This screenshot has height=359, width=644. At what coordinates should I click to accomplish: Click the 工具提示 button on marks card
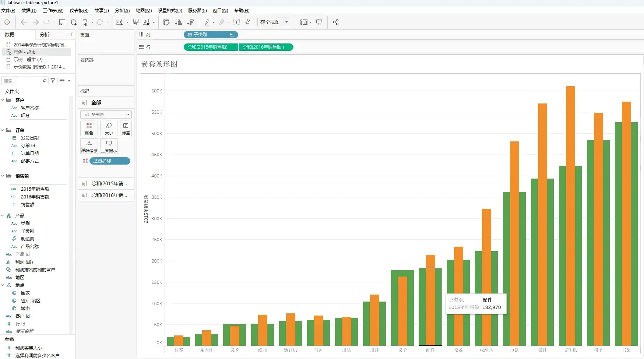click(x=109, y=146)
